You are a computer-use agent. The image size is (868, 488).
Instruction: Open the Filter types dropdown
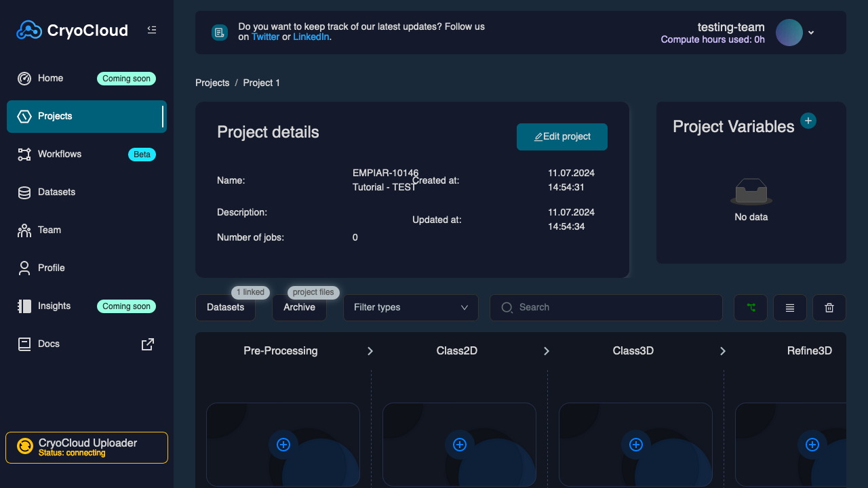click(411, 308)
